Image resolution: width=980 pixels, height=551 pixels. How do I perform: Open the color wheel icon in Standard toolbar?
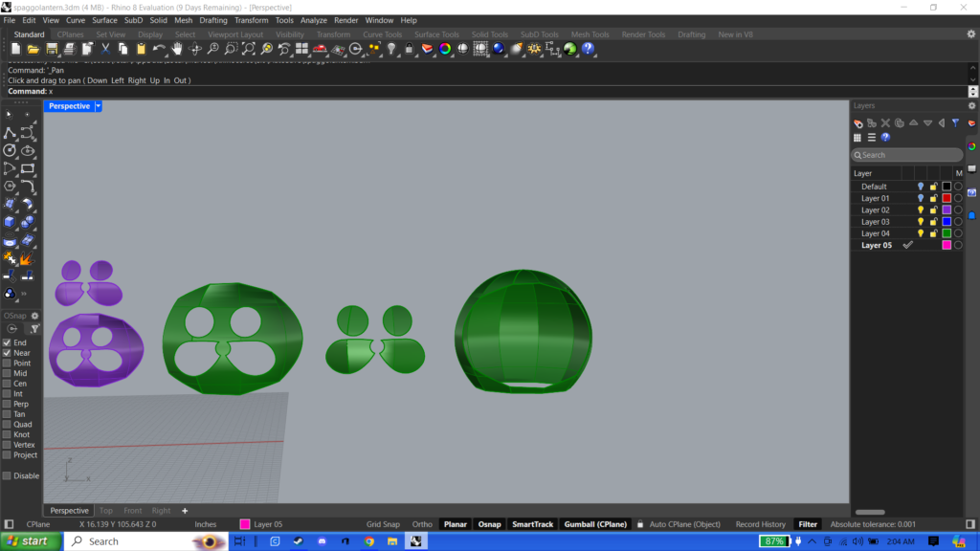point(445,49)
